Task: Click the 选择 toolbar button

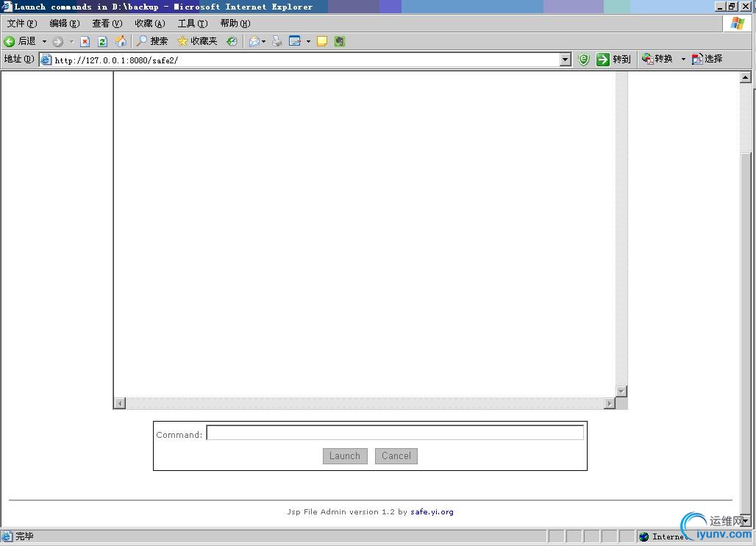Action: [x=707, y=59]
